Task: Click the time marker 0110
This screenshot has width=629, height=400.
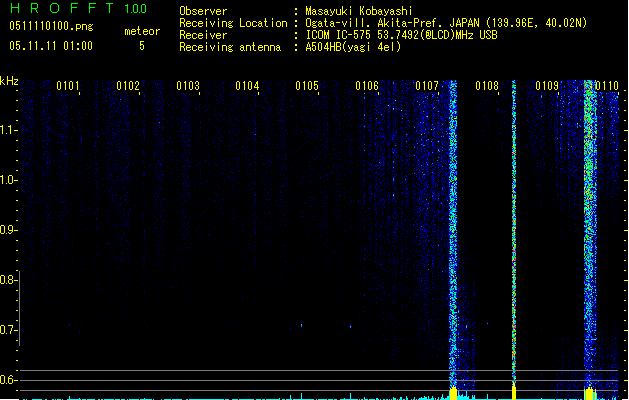Action: (607, 86)
